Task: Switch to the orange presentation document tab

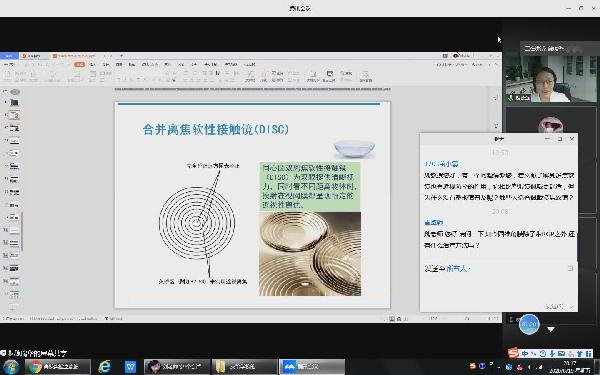Action: [75, 56]
